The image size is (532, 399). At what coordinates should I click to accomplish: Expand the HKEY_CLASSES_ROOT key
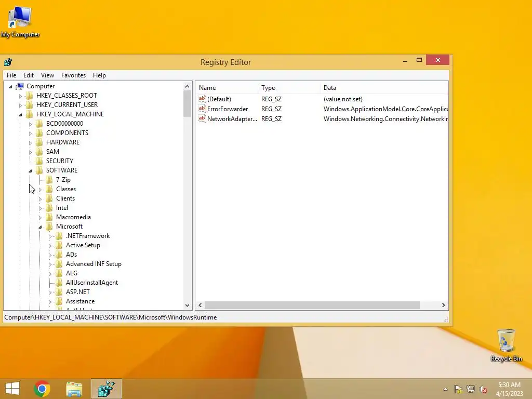(20, 96)
